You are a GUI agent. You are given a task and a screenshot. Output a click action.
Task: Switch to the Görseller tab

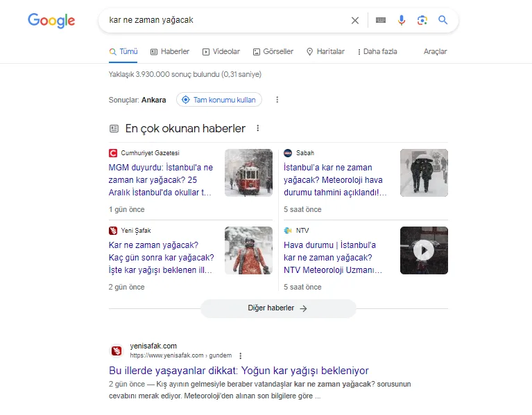(273, 51)
